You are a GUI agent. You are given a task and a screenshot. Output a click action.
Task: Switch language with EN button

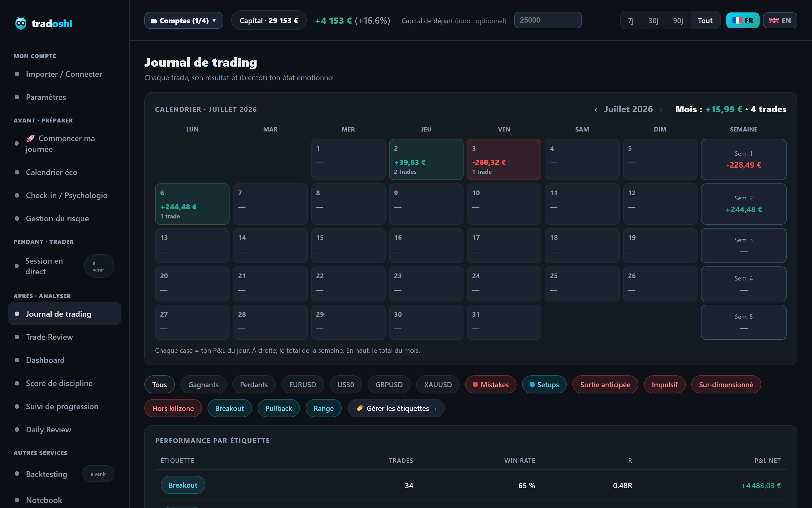pyautogui.click(x=780, y=21)
